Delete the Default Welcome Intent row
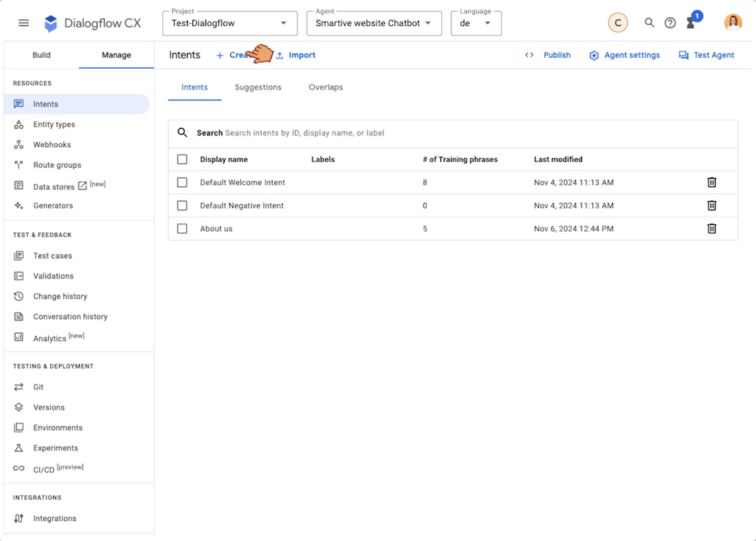756x541 pixels. tap(711, 182)
